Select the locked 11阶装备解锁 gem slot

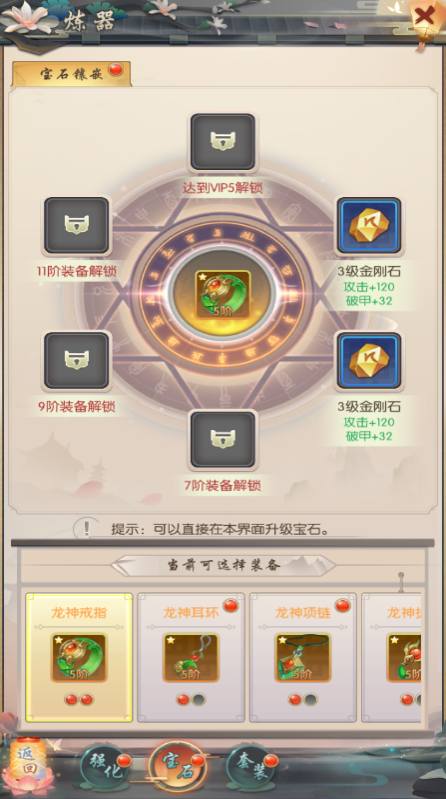[x=76, y=225]
